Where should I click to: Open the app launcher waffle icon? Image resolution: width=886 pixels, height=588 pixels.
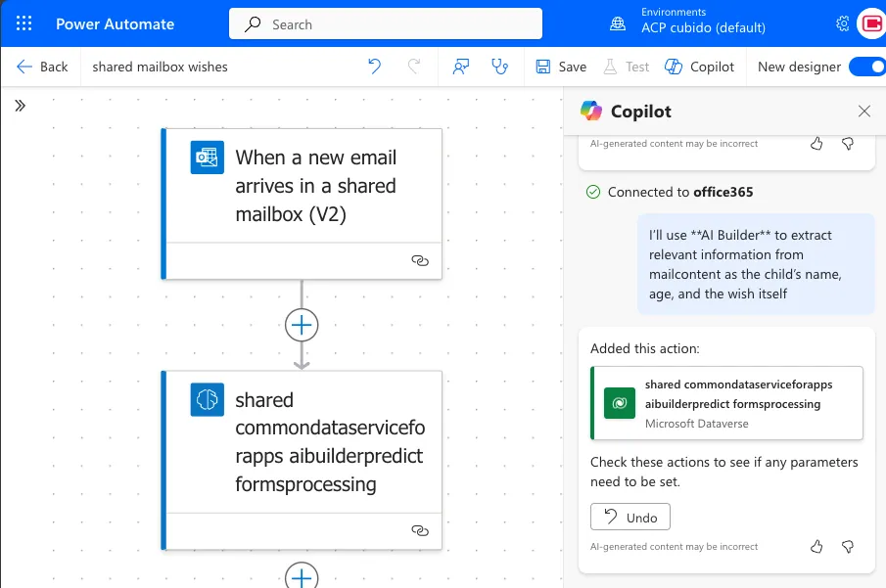[23, 23]
